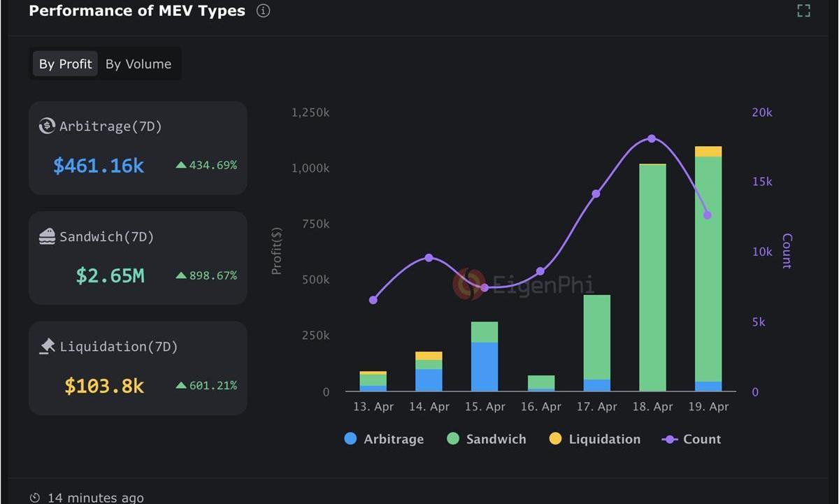The width and height of the screenshot is (839, 504).
Task: Open the Arbitrage(7D) $461.16k card
Action: (x=138, y=147)
